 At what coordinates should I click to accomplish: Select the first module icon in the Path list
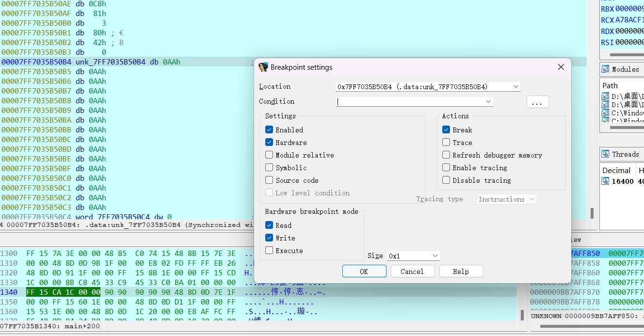[605, 96]
